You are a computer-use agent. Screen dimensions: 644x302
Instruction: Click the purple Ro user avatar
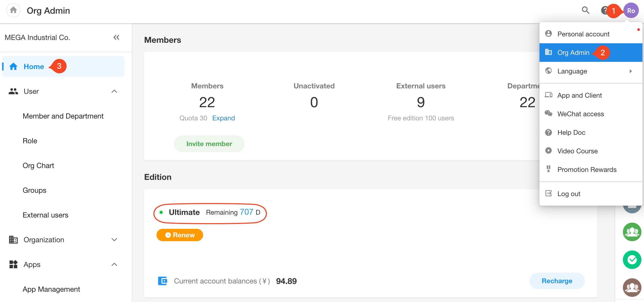[631, 11]
